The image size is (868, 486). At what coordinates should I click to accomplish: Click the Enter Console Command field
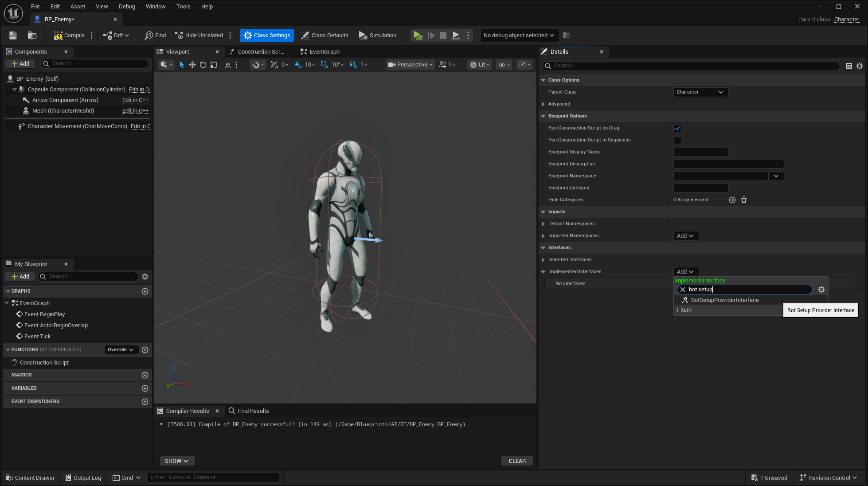[213, 477]
